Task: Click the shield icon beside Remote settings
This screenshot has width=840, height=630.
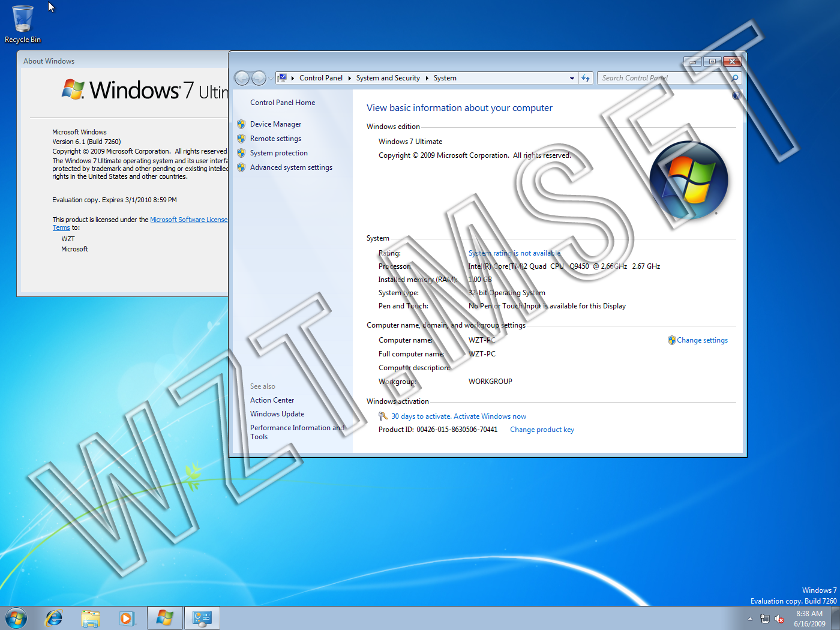Action: pos(241,139)
